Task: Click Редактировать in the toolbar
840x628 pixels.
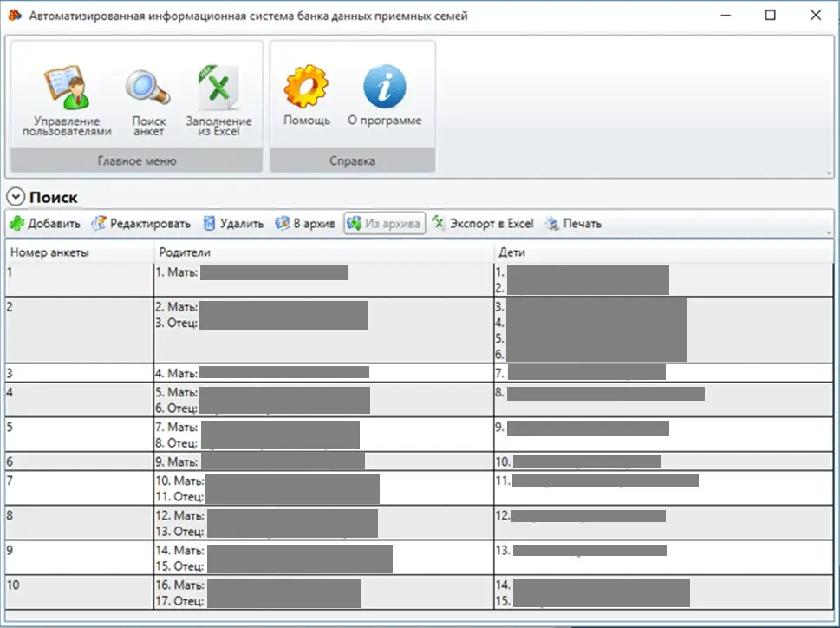Action: click(x=141, y=224)
